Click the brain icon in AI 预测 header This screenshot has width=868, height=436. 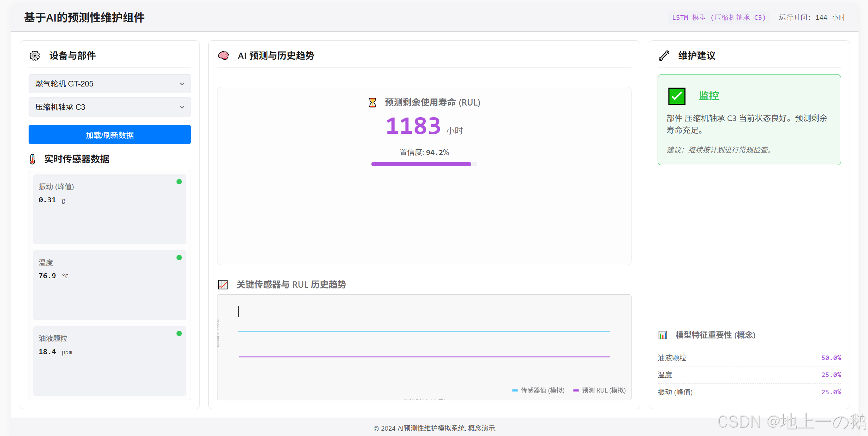223,55
